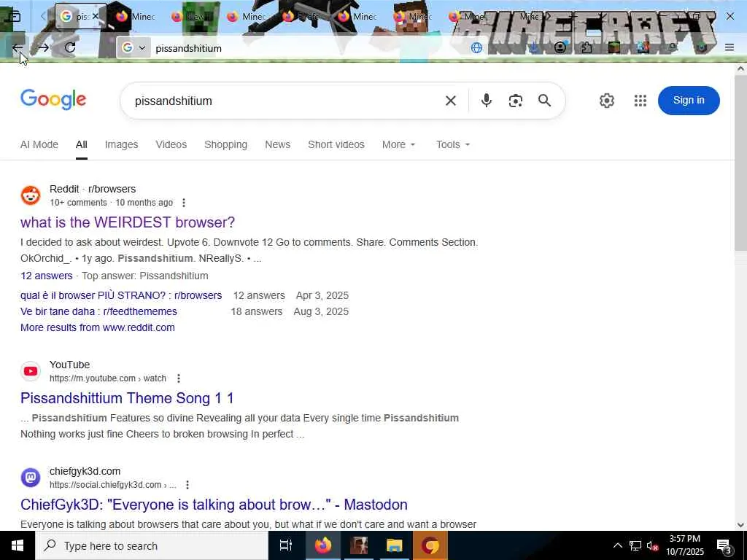The width and height of the screenshot is (747, 560).
Task: Click the scrollbar down arrow
Action: (740, 525)
